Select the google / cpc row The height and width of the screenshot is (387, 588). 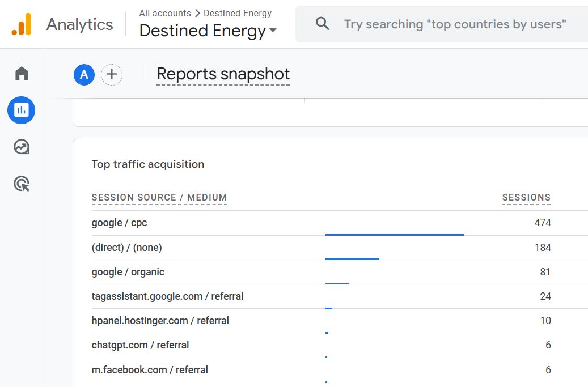click(340, 223)
